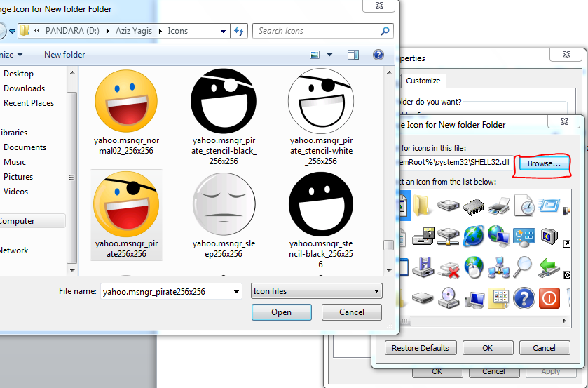Select the yellow folder icon in SHELL32 list
588x388 pixels.
[422, 206]
